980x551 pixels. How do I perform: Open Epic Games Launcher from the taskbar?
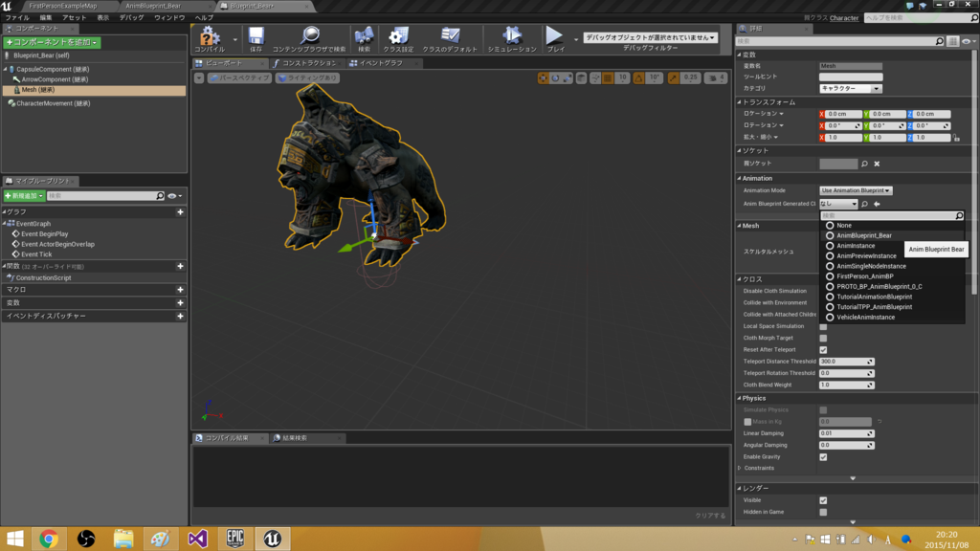point(235,539)
